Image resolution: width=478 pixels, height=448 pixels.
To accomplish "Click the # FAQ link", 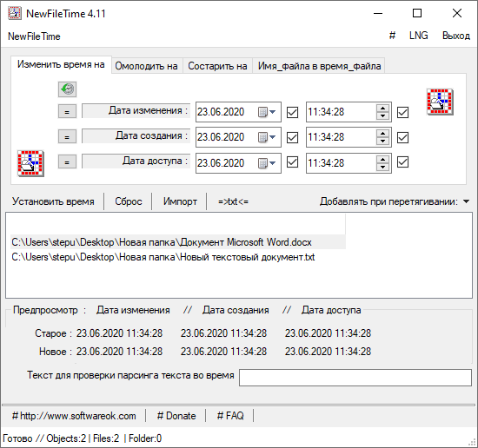I will pyautogui.click(x=230, y=416).
